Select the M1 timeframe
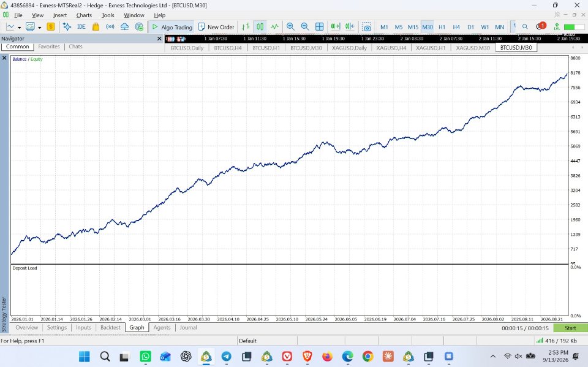 (x=384, y=27)
